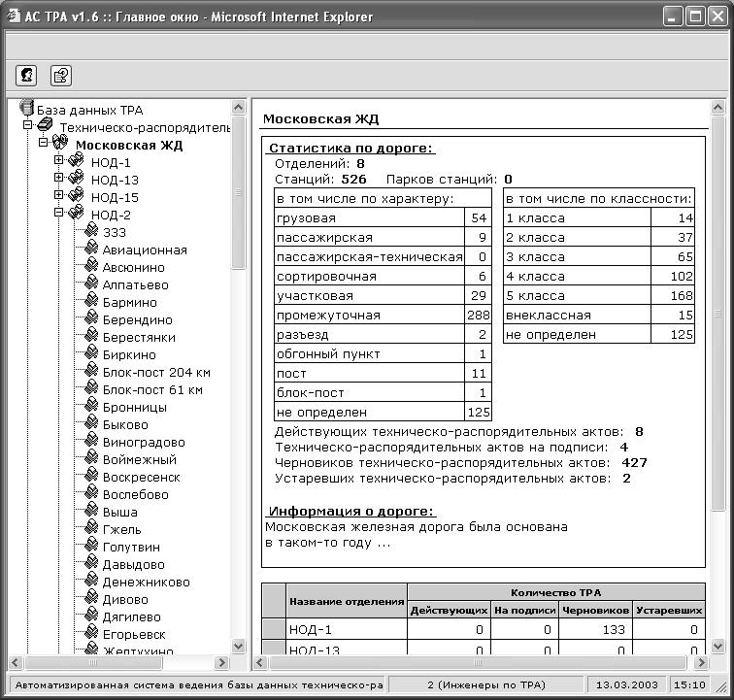This screenshot has height=700, width=734.
Task: Select Воймежный station in the tree
Action: tap(140, 460)
